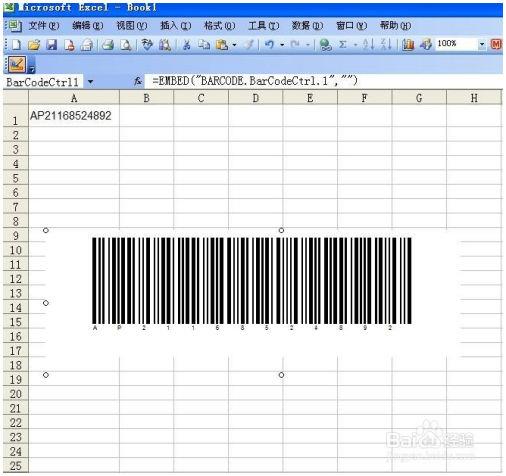This screenshot has height=476, width=506.
Task: Click the Redo icon
Action: 295,44
